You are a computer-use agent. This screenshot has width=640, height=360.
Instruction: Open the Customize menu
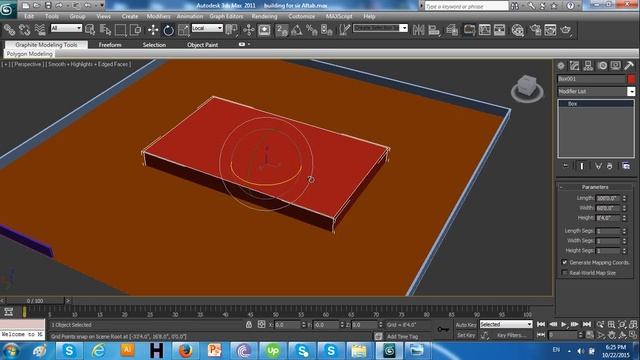click(302, 16)
